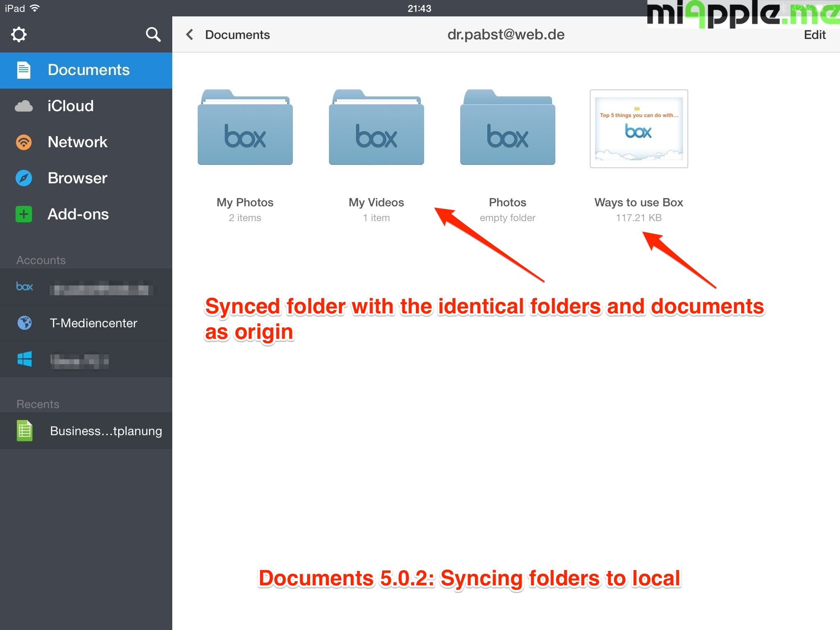Viewport: 840px width, 630px height.
Task: Open the My Photos folder
Action: [245, 128]
